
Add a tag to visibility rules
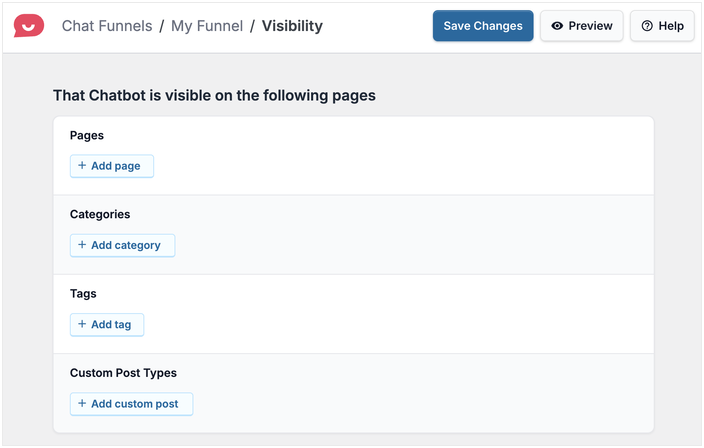tap(107, 324)
